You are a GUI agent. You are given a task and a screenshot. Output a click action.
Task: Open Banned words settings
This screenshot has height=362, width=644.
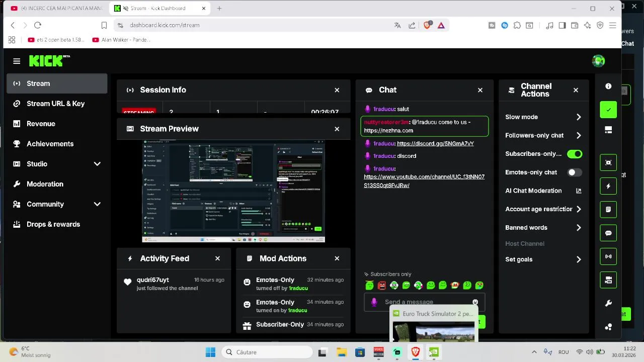pyautogui.click(x=543, y=228)
